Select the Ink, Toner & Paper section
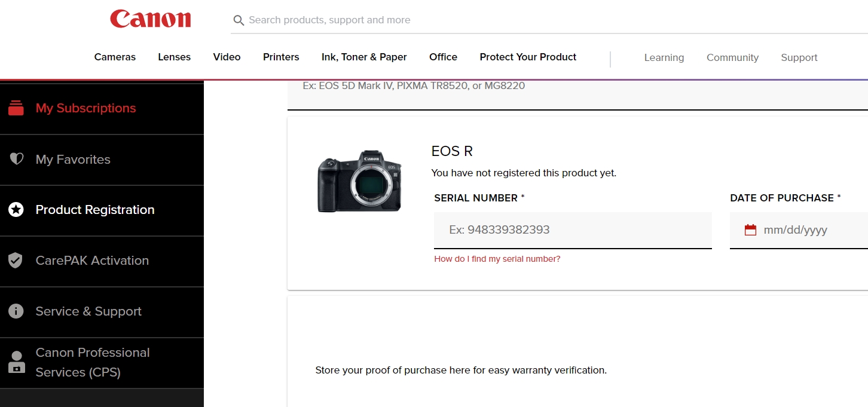Image resolution: width=868 pixels, height=407 pixels. click(364, 57)
